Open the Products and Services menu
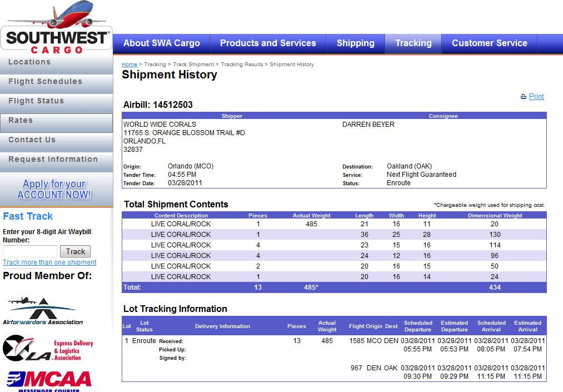The height and width of the screenshot is (392, 563). pos(268,43)
